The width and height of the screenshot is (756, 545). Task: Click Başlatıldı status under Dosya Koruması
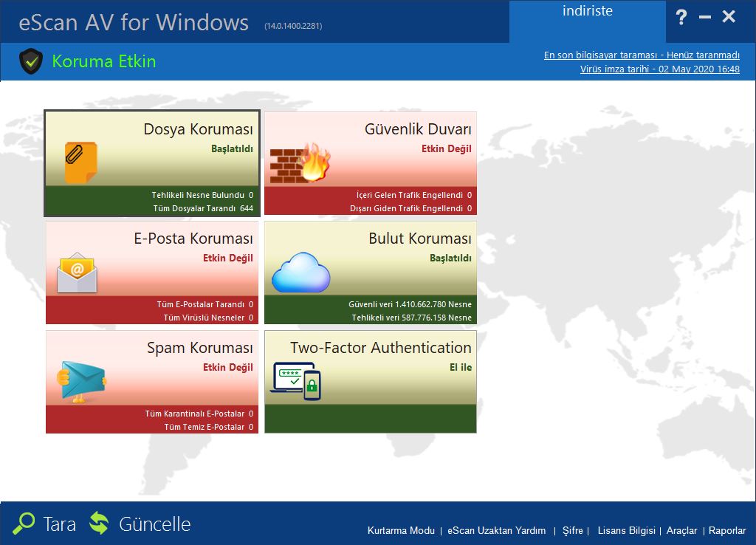point(232,149)
